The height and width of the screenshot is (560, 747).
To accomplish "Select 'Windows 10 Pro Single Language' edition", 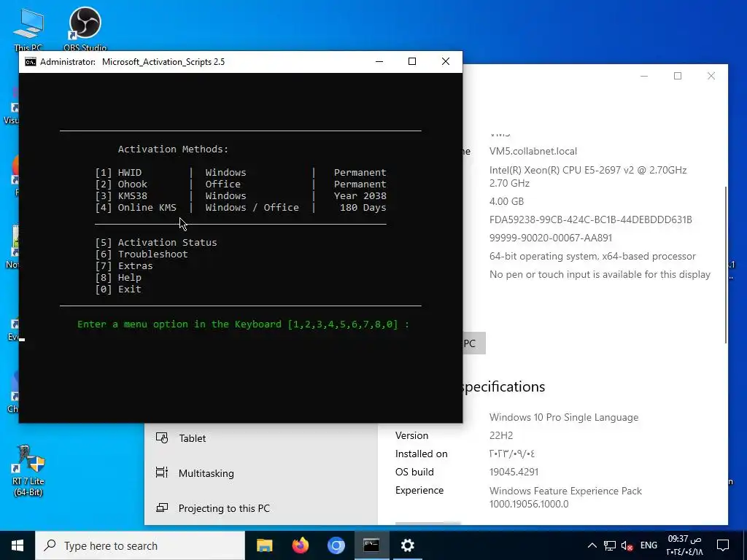I will coord(564,418).
